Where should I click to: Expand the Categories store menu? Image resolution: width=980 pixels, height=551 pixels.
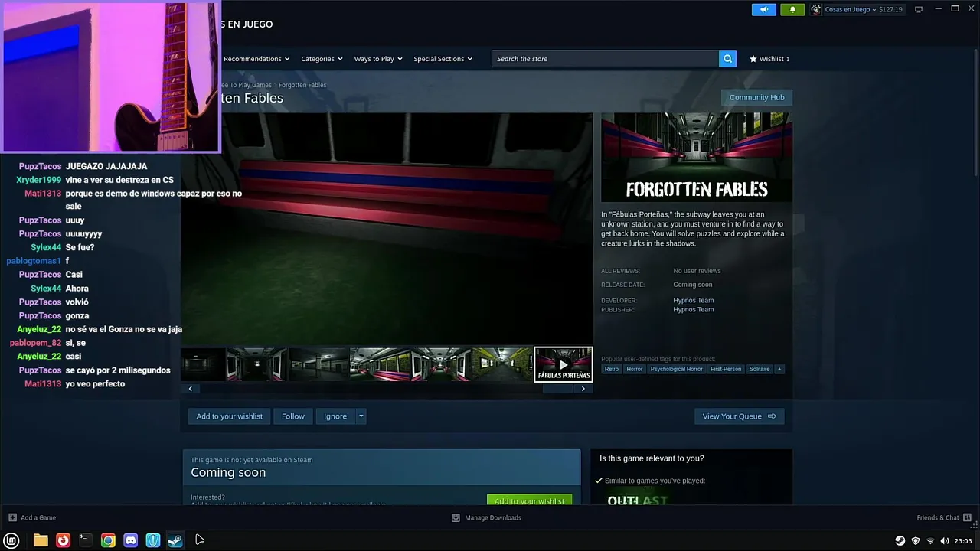322,59
